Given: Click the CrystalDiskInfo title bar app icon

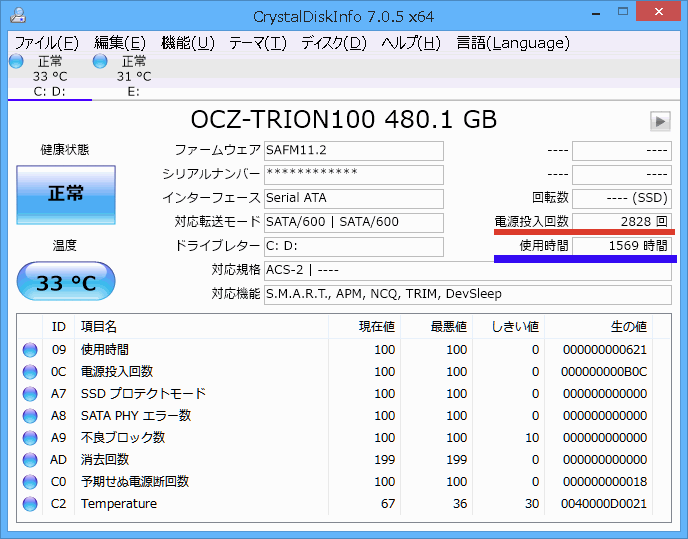Looking at the screenshot, I should click(x=18, y=16).
